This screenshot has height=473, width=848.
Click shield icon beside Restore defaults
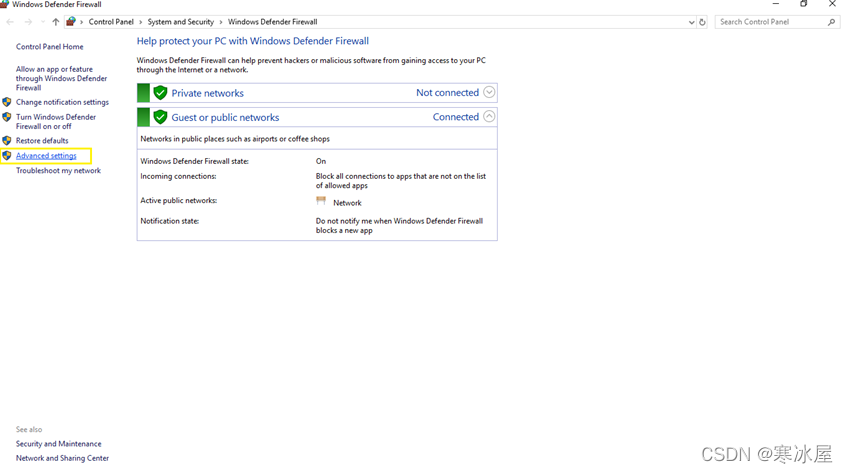pos(7,141)
